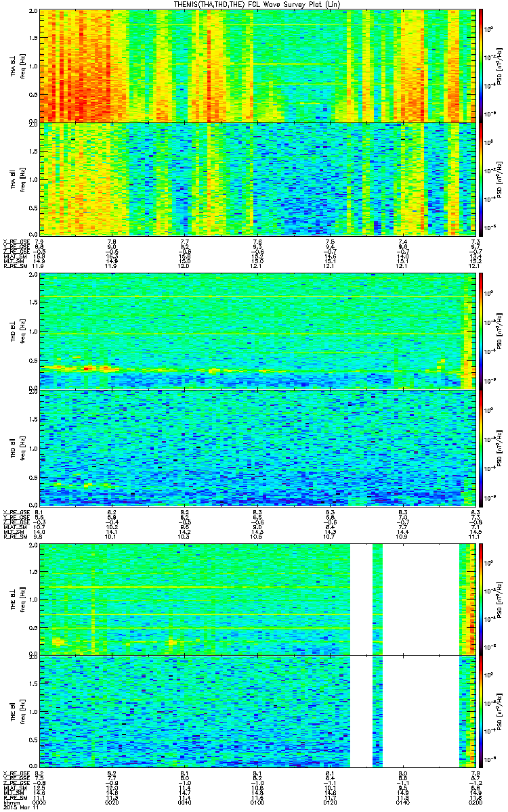Select the THD B-parallel spectrogram panel

coord(259,448)
